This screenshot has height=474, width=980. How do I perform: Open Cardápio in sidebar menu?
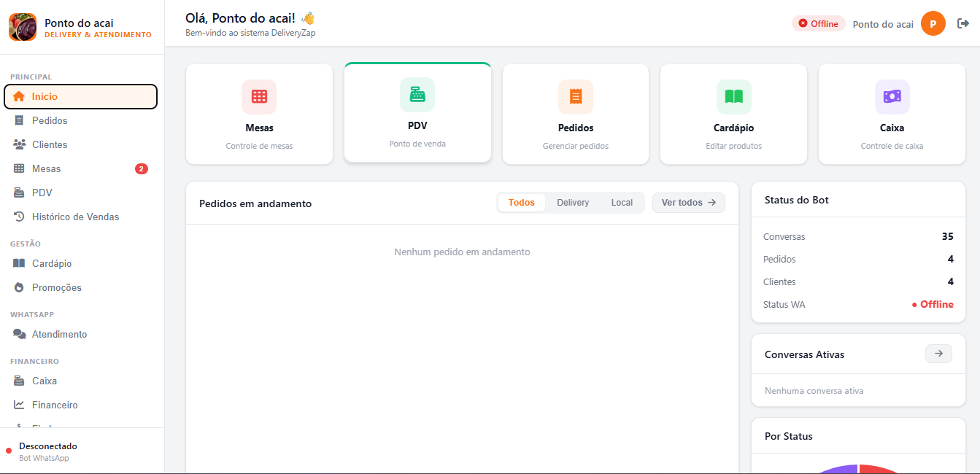point(80,263)
